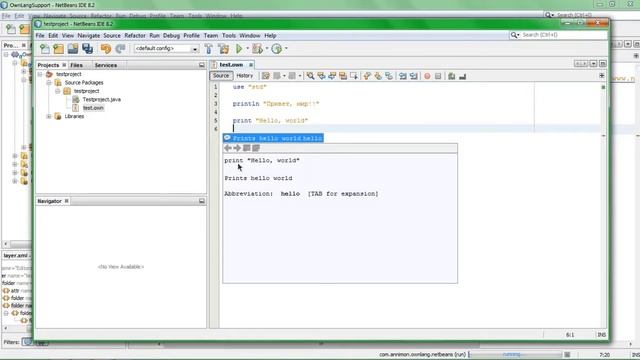Viewport: 640px width, 360px height.
Task: Click the Profile Project icon
Action: click(x=277, y=49)
